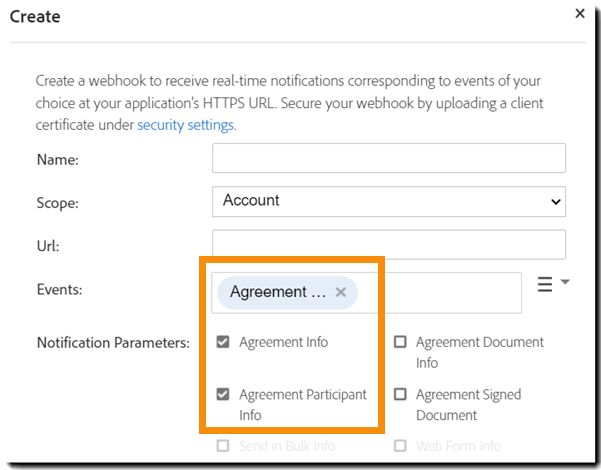Image resolution: width=601 pixels, height=470 pixels.
Task: Focus the Url input field
Action: point(389,245)
